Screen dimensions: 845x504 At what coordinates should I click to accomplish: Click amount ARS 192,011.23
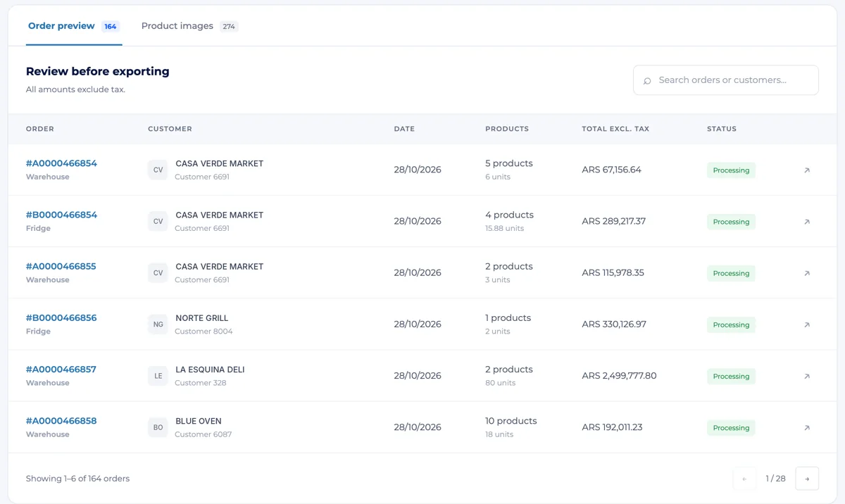pos(612,427)
